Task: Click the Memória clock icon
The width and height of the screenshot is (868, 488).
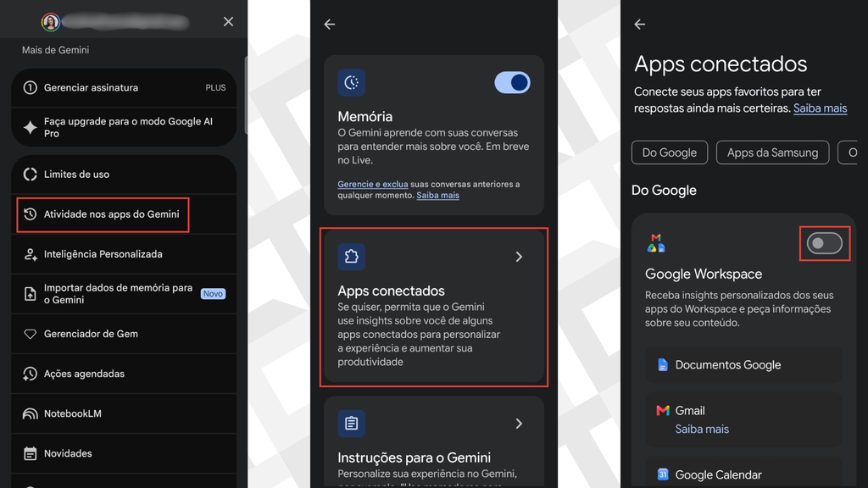Action: coord(352,82)
